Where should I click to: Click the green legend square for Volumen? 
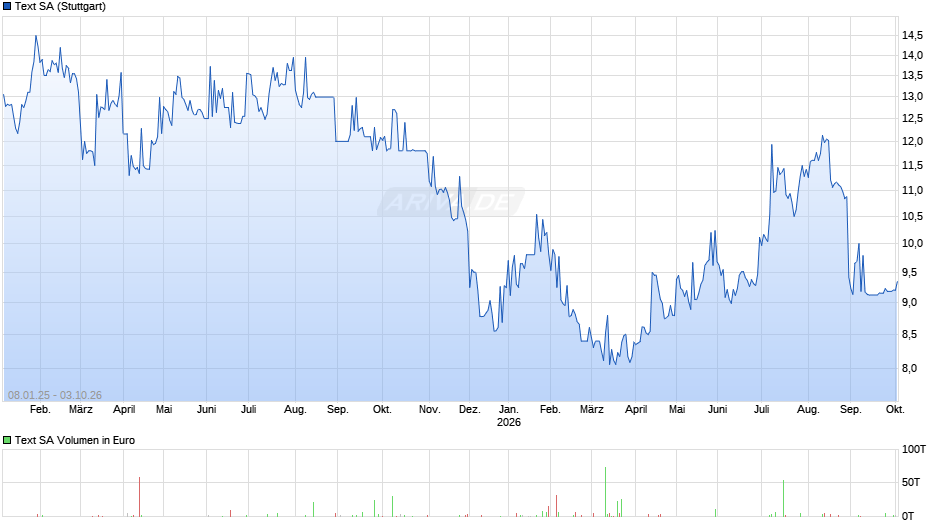click(7, 440)
